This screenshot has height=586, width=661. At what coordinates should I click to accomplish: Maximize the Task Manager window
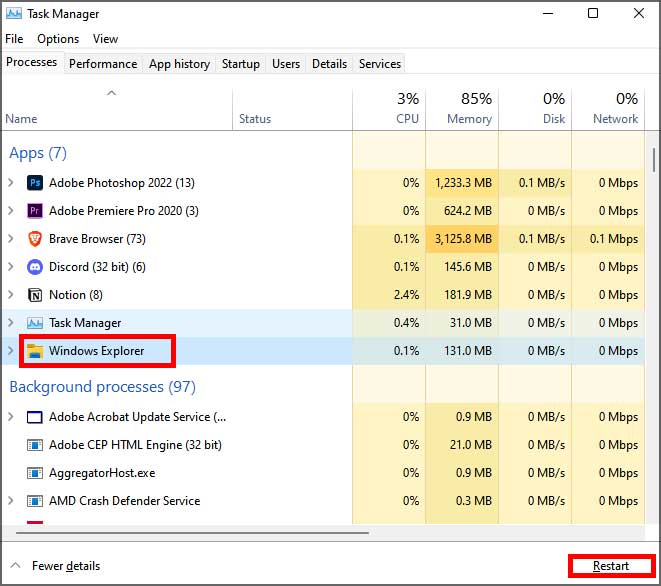pyautogui.click(x=593, y=13)
